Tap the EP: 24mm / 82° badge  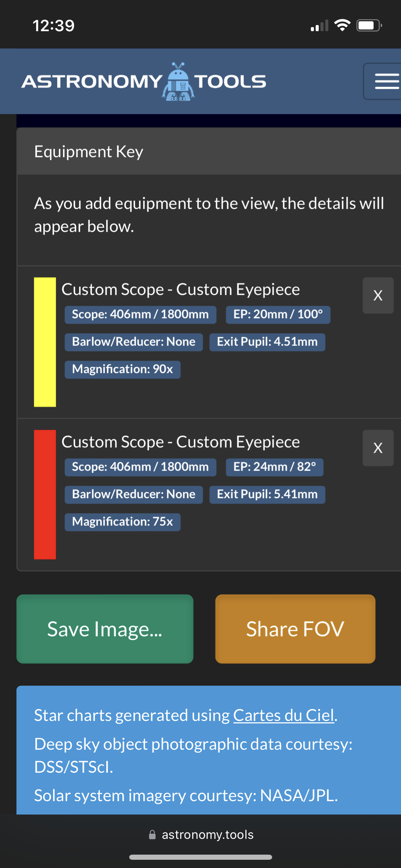tap(274, 467)
